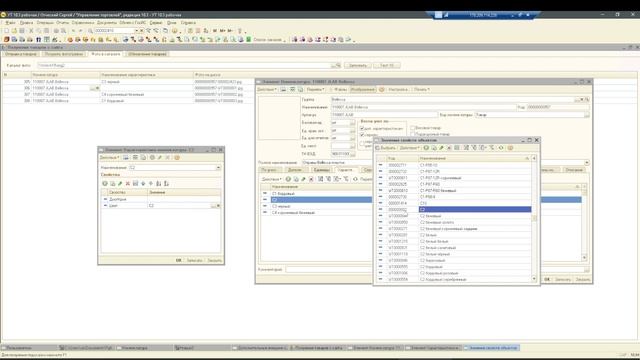Sort by the Код column header

tap(402, 158)
